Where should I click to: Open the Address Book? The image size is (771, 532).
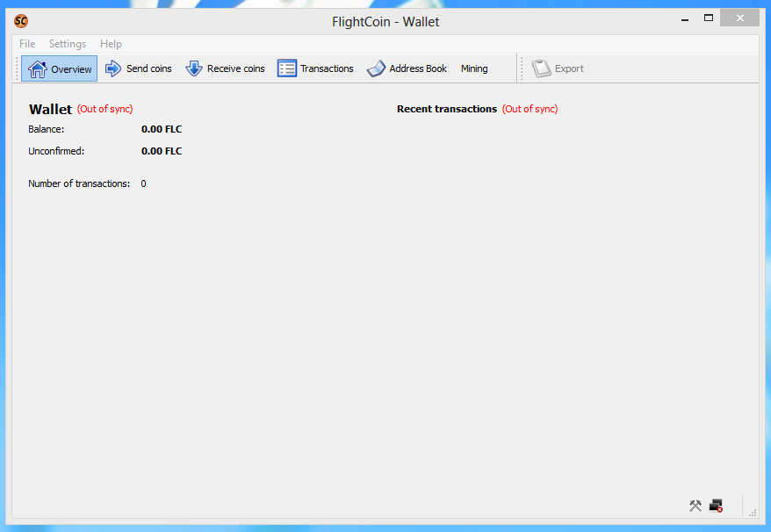point(407,68)
